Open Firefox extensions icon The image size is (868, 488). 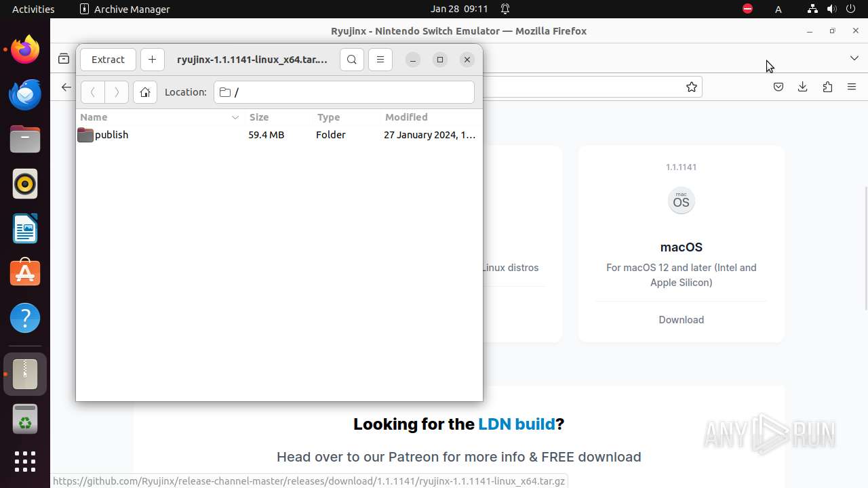tap(827, 87)
